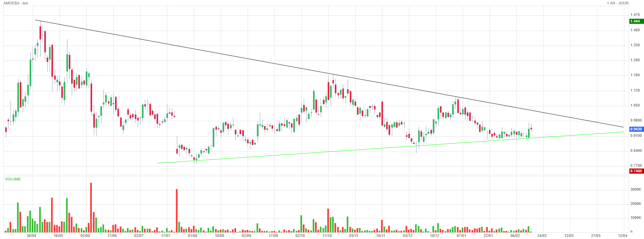
Task: Click the 17/10 date label
Action: tap(327, 236)
